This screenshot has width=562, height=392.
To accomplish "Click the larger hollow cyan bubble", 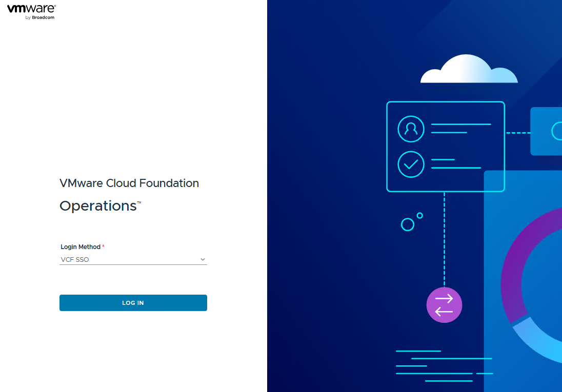I will point(407,224).
